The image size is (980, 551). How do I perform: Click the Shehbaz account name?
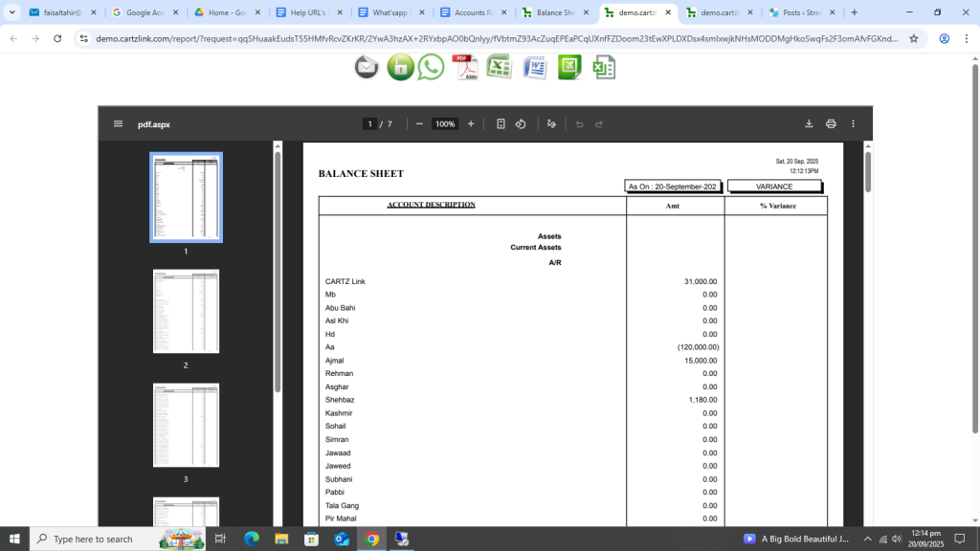pos(340,400)
